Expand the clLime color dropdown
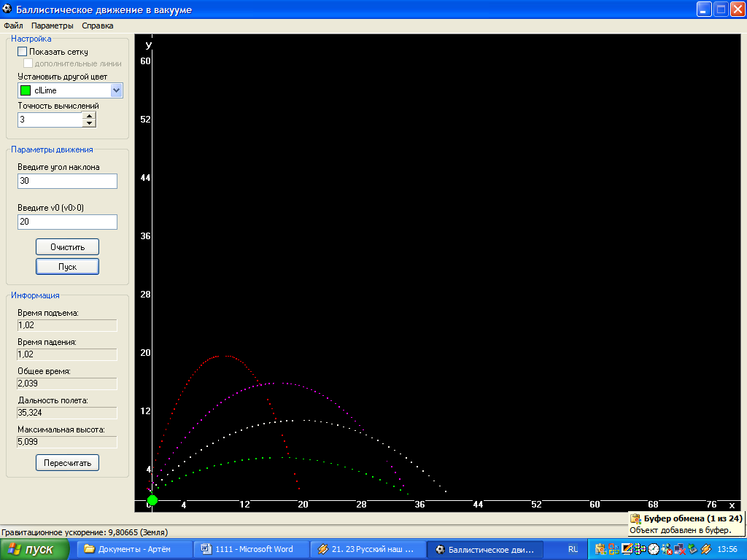Image resolution: width=747 pixels, height=560 pixels. pyautogui.click(x=116, y=90)
